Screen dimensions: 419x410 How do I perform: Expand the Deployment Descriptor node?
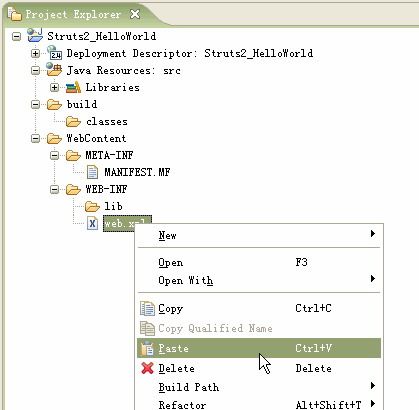click(35, 53)
